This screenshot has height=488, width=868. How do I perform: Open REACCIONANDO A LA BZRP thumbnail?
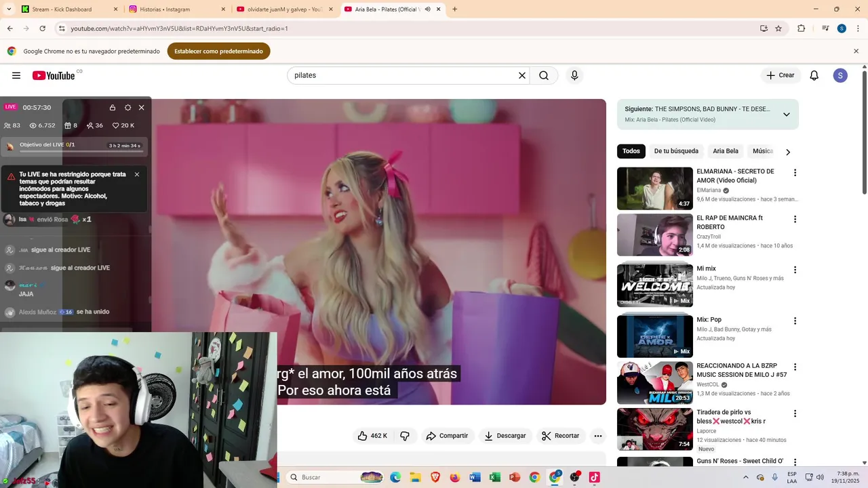[x=655, y=383]
